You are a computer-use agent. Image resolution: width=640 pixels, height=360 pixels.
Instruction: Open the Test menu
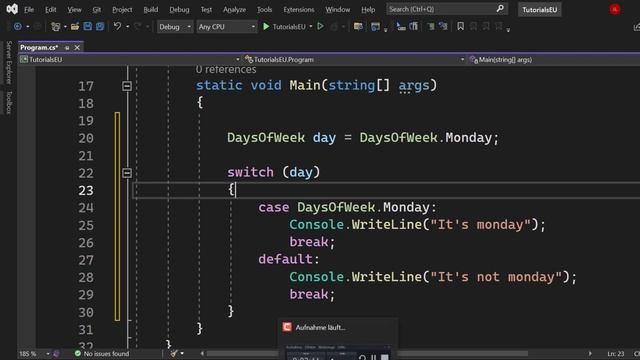(206, 9)
